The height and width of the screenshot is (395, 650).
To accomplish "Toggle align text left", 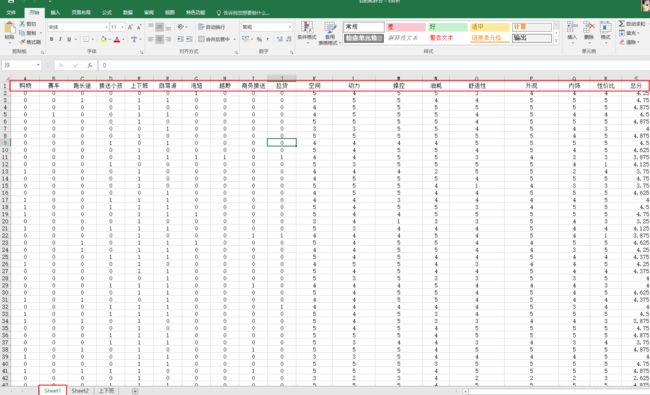I will 151,39.
